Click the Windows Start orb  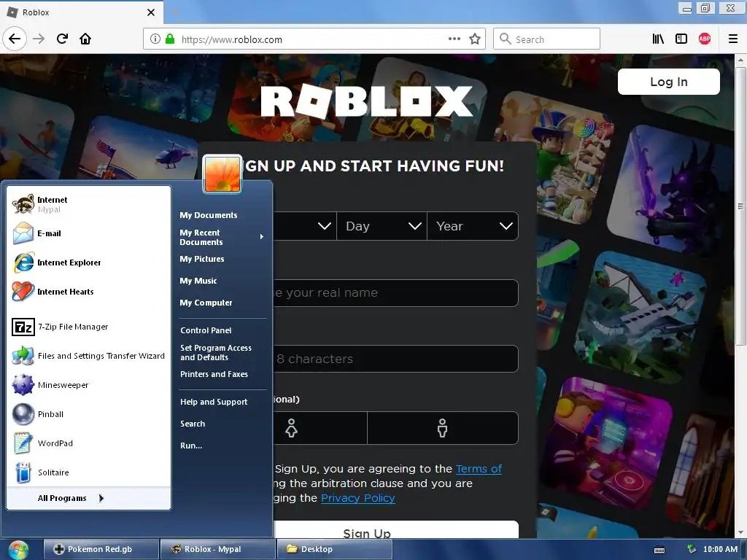(x=18, y=550)
